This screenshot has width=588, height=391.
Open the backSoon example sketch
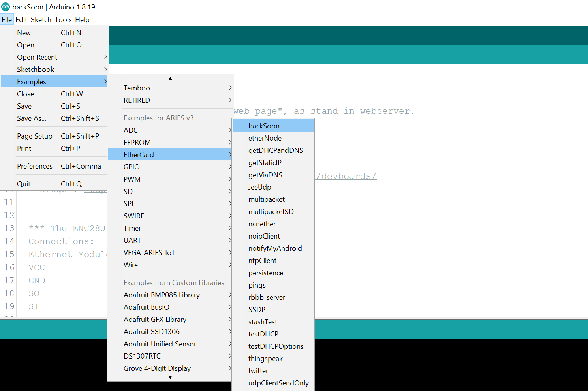point(264,126)
